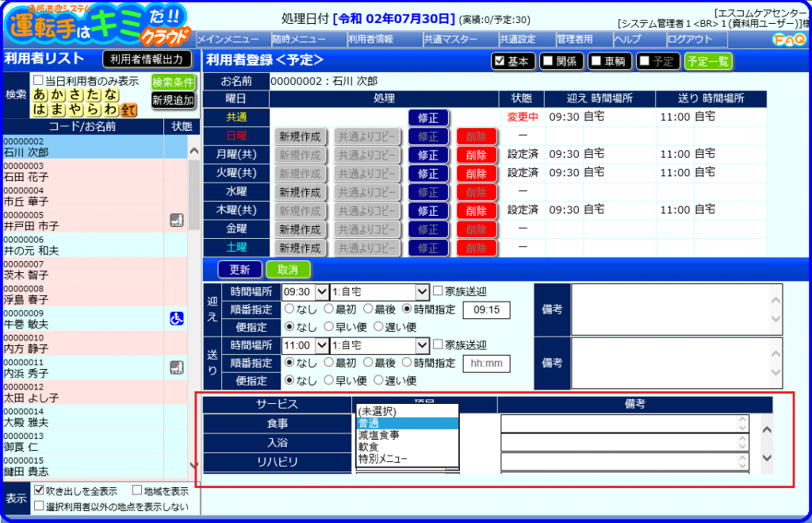Click the 迎え 時間指定 field showing 09:15
The image size is (812, 523).
[x=486, y=310]
